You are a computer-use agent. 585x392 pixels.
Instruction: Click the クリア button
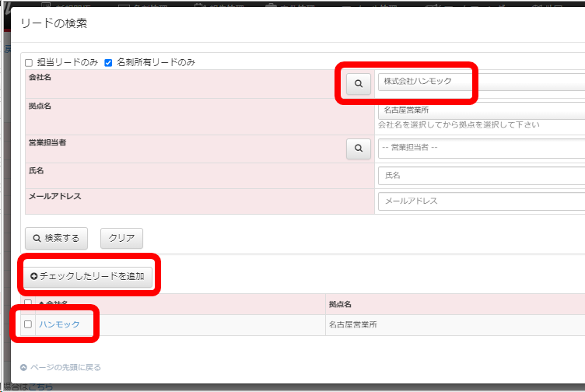[121, 238]
